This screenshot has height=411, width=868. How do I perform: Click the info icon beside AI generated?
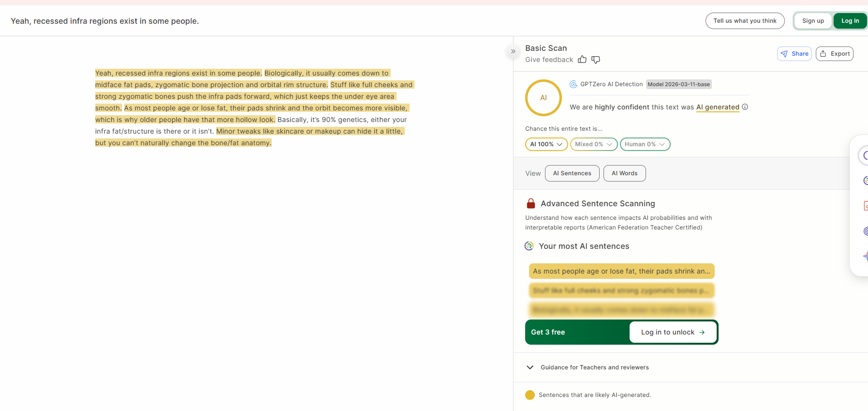[745, 107]
